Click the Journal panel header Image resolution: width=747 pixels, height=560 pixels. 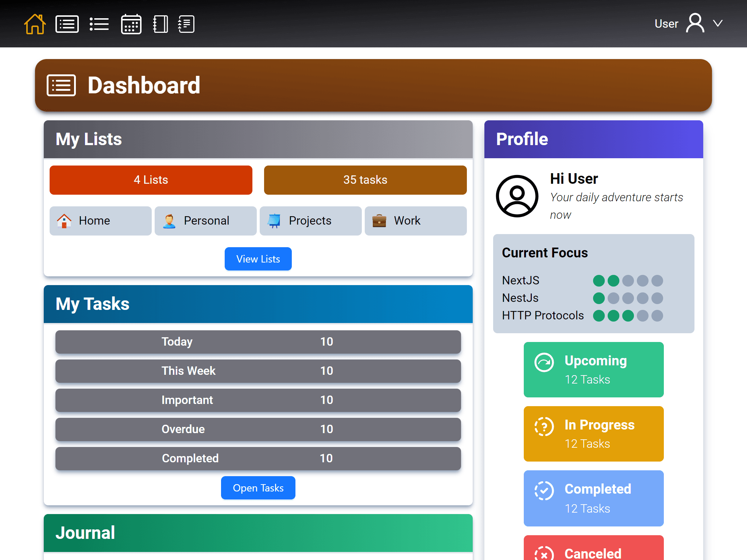(x=258, y=533)
